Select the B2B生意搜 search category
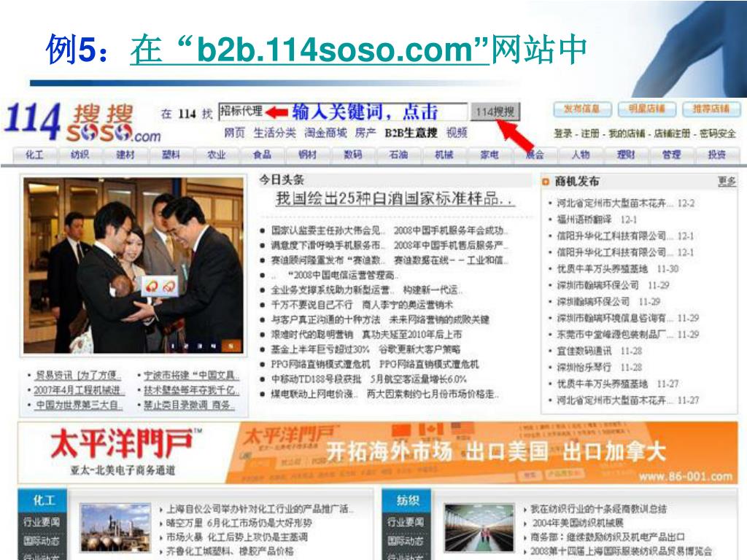 point(411,133)
